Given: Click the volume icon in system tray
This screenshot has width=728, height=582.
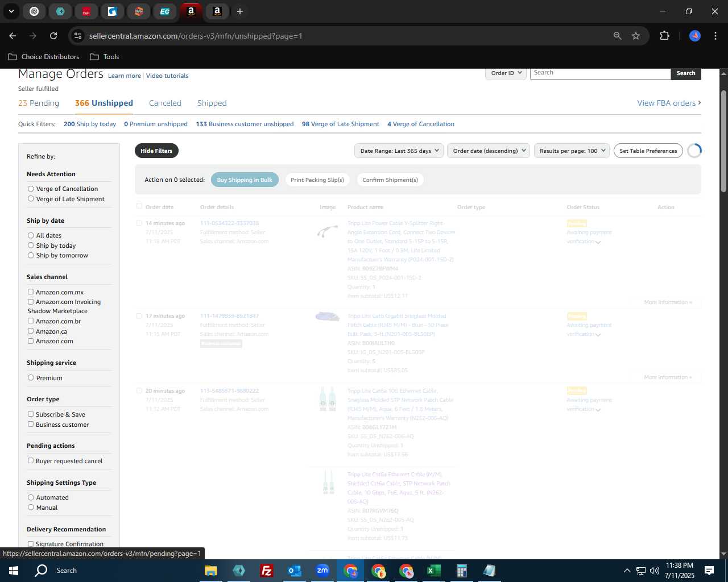Looking at the screenshot, I should [655, 571].
